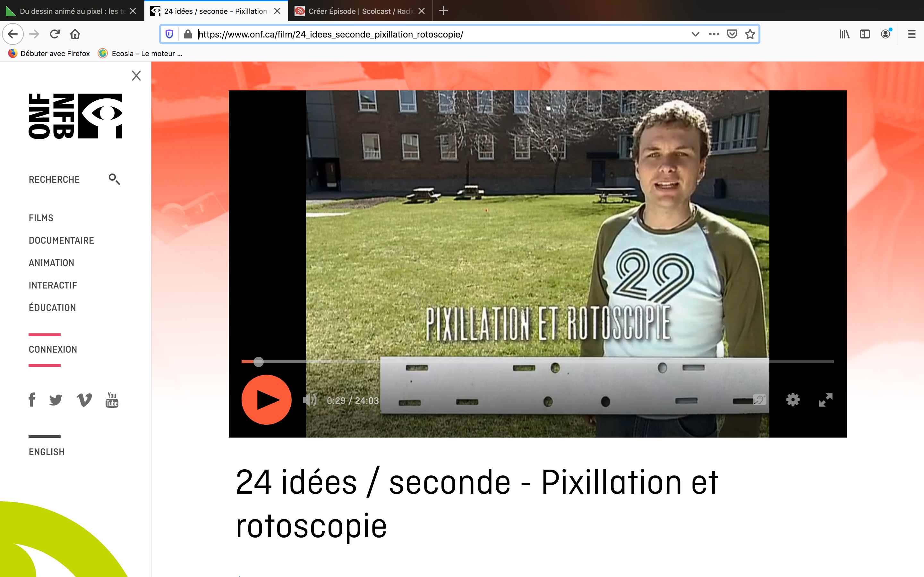924x577 pixels.
Task: Enter fullscreen mode on video player
Action: pyautogui.click(x=826, y=400)
